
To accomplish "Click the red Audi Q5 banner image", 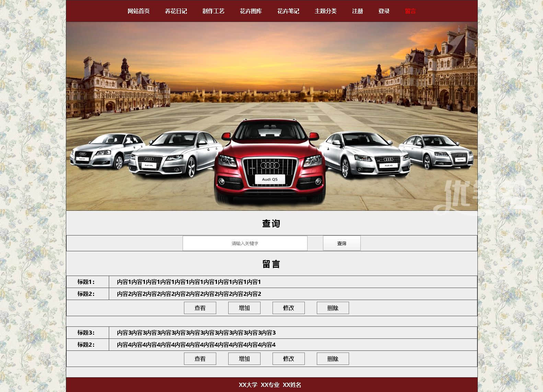I will (x=270, y=161).
